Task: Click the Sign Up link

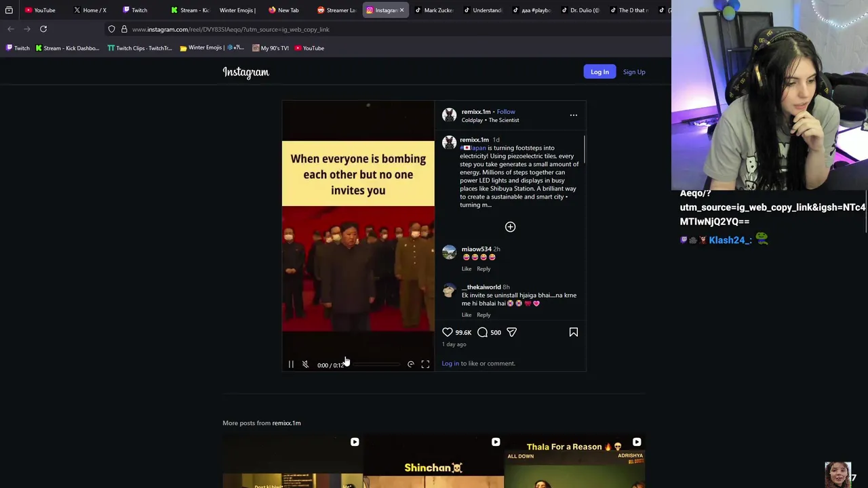Action: point(634,72)
